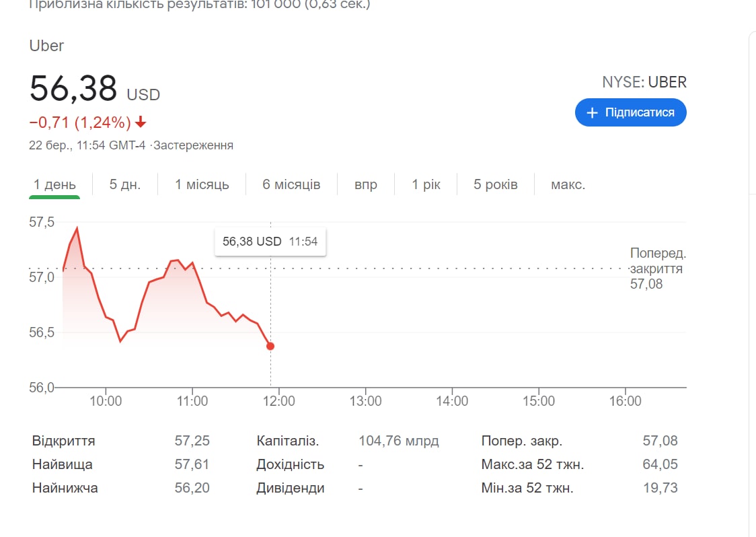The height and width of the screenshot is (537, 756).
Task: Click the '57,5' price axis label
Action: click(x=42, y=222)
